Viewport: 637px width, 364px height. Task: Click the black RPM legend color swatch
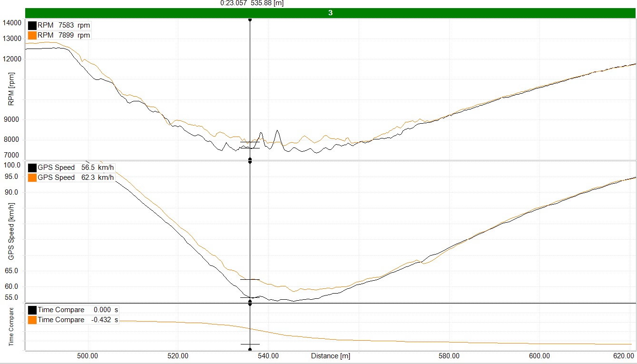coord(32,25)
